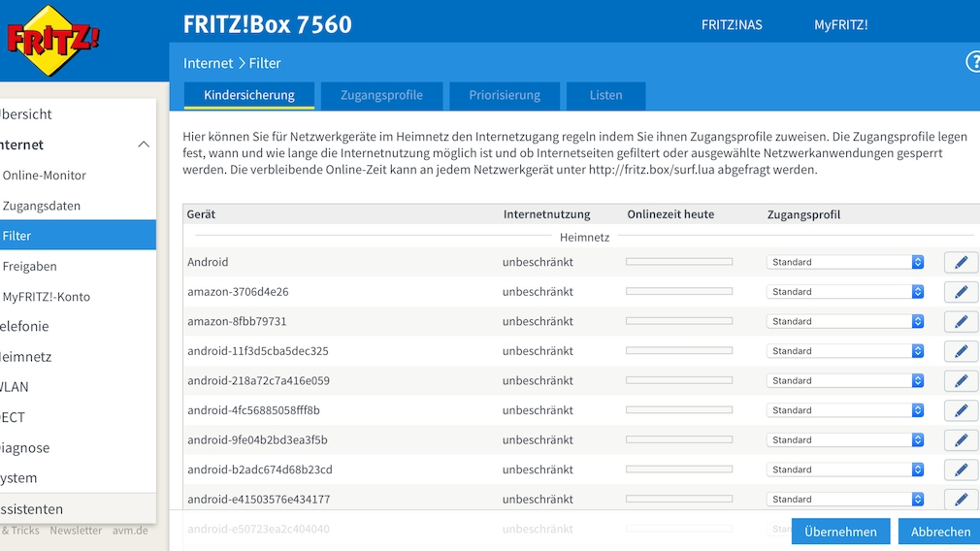Collapse the Internet menu chevron
Image resolution: width=980 pixels, height=551 pixels.
[144, 145]
